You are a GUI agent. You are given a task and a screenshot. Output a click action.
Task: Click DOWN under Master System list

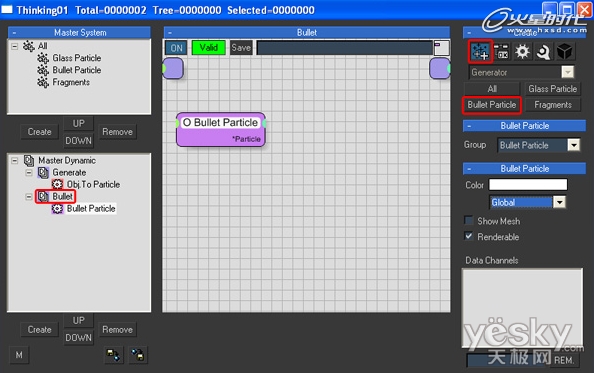pos(78,140)
